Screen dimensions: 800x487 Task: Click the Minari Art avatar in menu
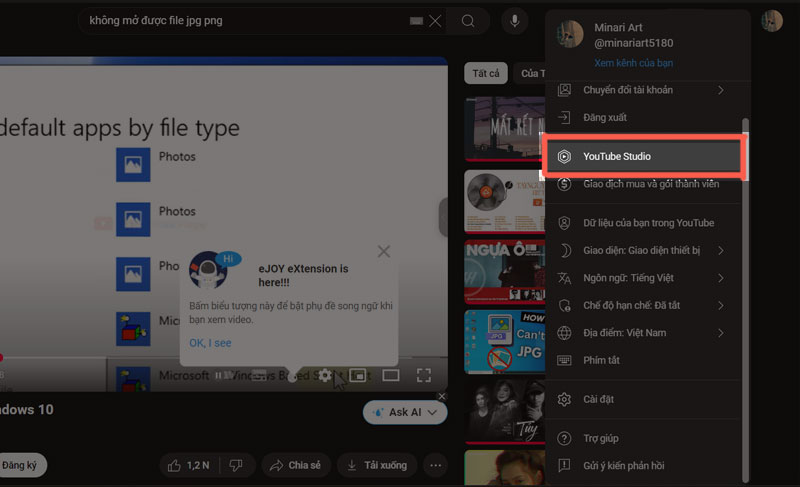click(x=569, y=34)
